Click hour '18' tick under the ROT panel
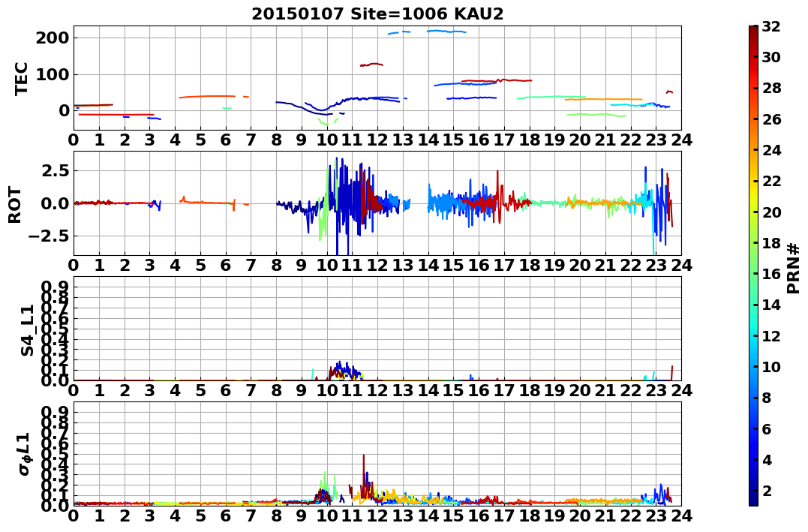 [x=530, y=265]
